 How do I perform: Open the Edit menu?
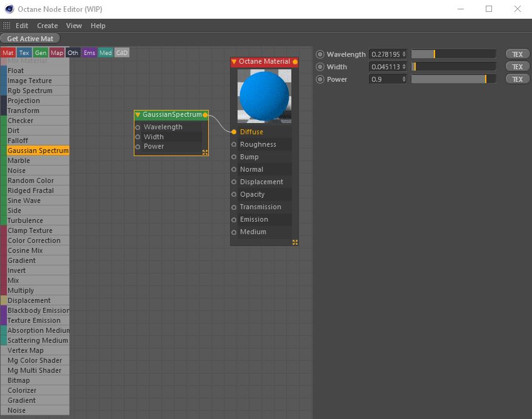[x=21, y=25]
